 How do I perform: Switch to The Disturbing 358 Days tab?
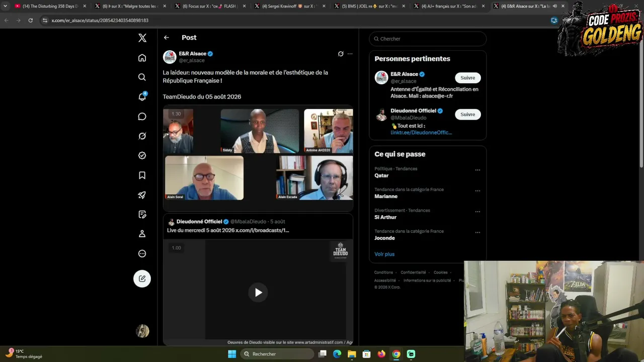coord(50,6)
